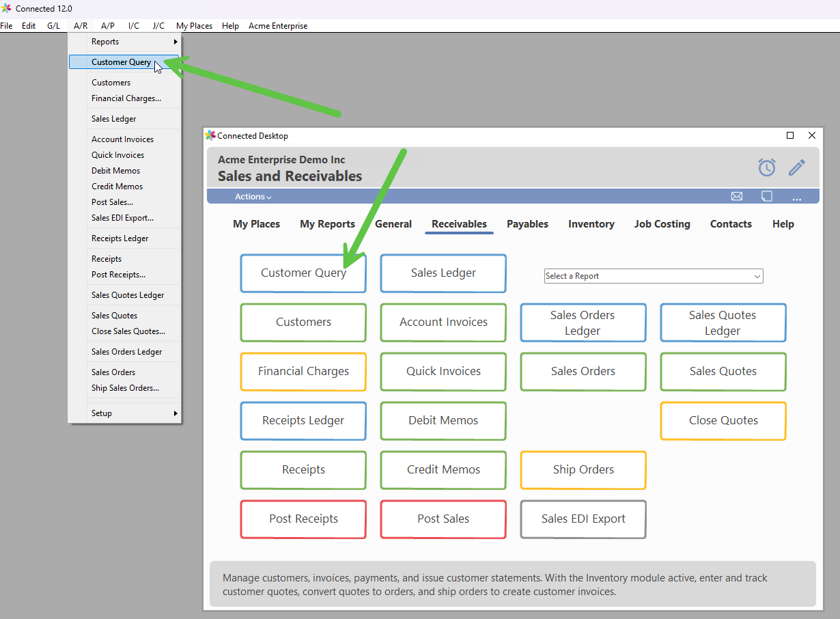Image resolution: width=840 pixels, height=619 pixels.
Task: Open My Places in menu bar
Action: (194, 26)
